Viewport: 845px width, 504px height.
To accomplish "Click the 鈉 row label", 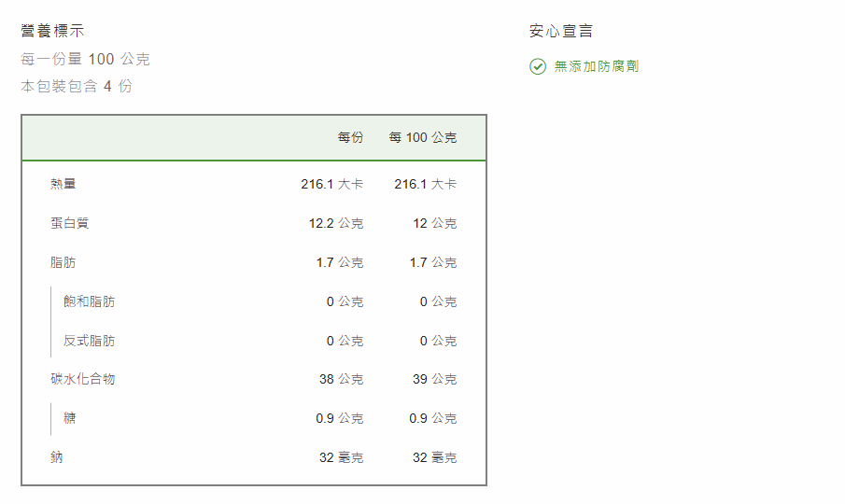I will (x=57, y=457).
